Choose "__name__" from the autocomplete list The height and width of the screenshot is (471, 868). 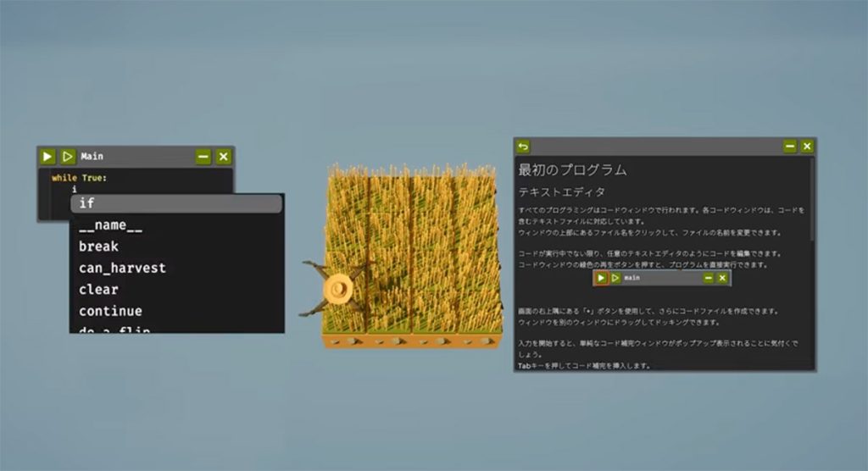click(110, 225)
